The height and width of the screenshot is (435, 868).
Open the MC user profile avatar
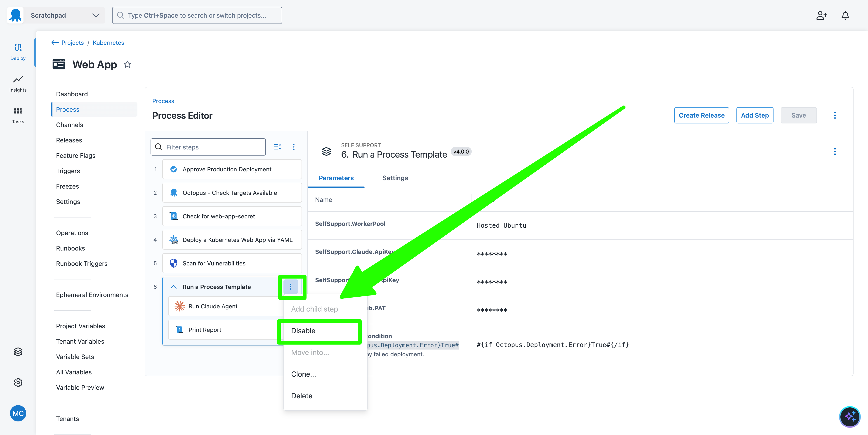(18, 413)
